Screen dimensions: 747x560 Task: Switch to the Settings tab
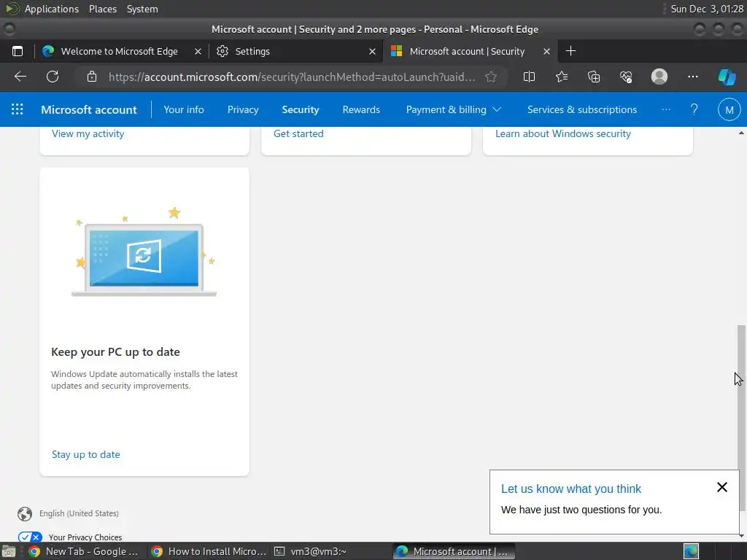pyautogui.click(x=295, y=52)
